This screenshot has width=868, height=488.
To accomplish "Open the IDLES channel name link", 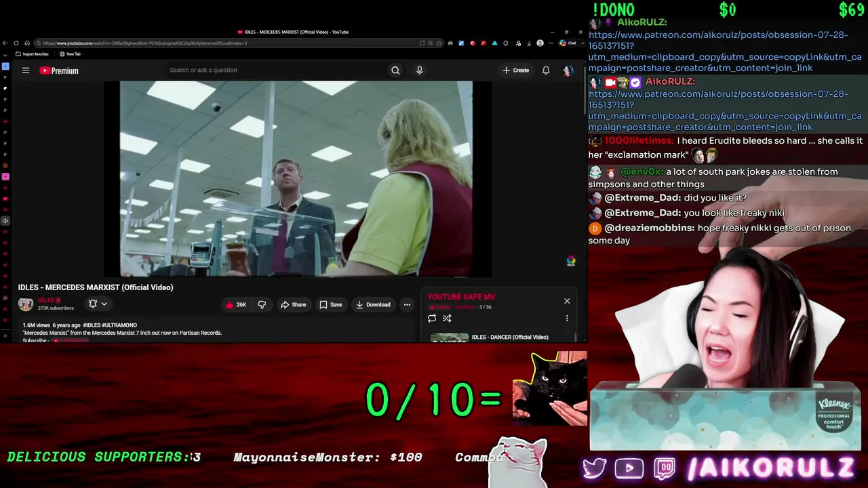I will 46,300.
